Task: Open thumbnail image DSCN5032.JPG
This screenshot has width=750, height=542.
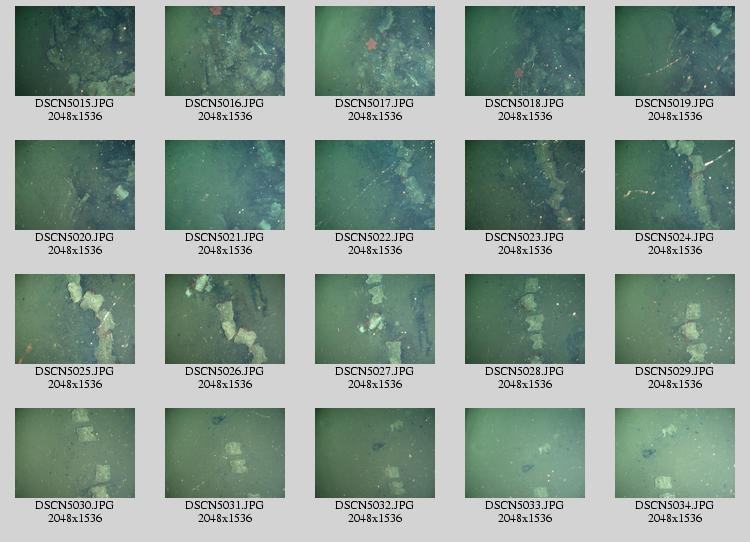Action: point(375,453)
